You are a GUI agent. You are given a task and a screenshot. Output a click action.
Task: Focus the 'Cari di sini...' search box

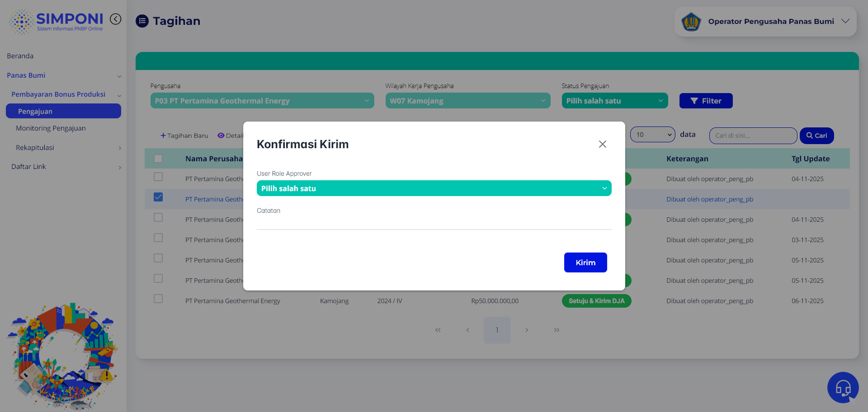click(753, 136)
